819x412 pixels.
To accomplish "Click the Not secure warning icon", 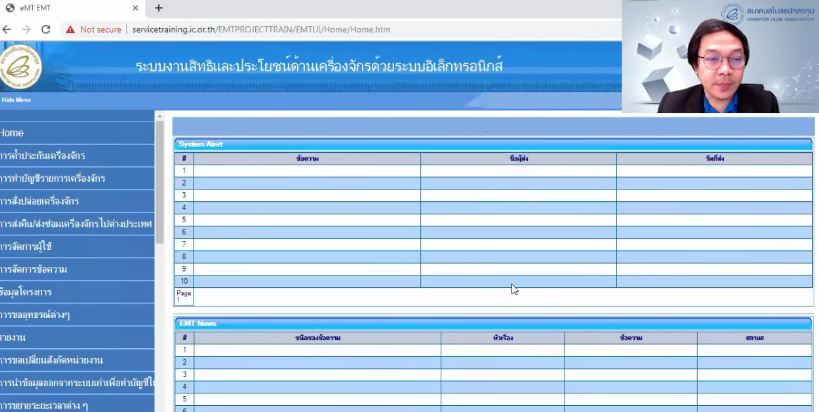I will click(x=71, y=29).
